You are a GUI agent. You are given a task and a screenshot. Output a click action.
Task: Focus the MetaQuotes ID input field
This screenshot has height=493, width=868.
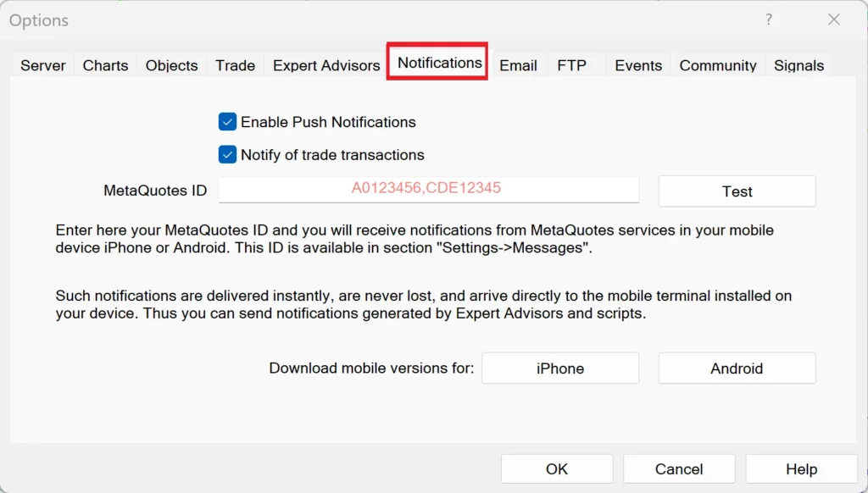[429, 190]
